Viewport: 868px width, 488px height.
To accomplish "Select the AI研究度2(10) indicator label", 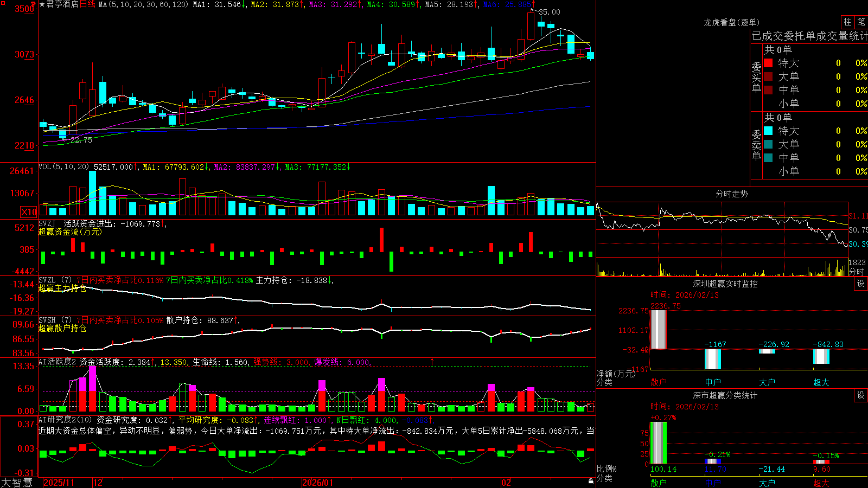I will 65,420.
